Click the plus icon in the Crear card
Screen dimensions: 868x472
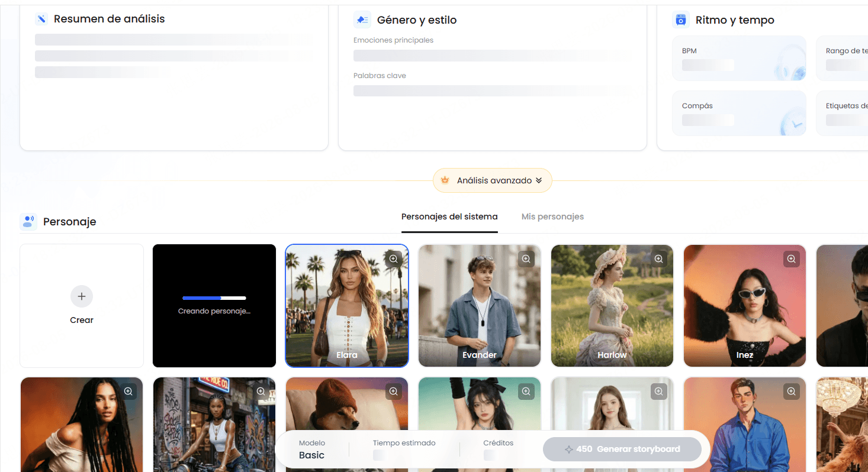click(x=82, y=296)
